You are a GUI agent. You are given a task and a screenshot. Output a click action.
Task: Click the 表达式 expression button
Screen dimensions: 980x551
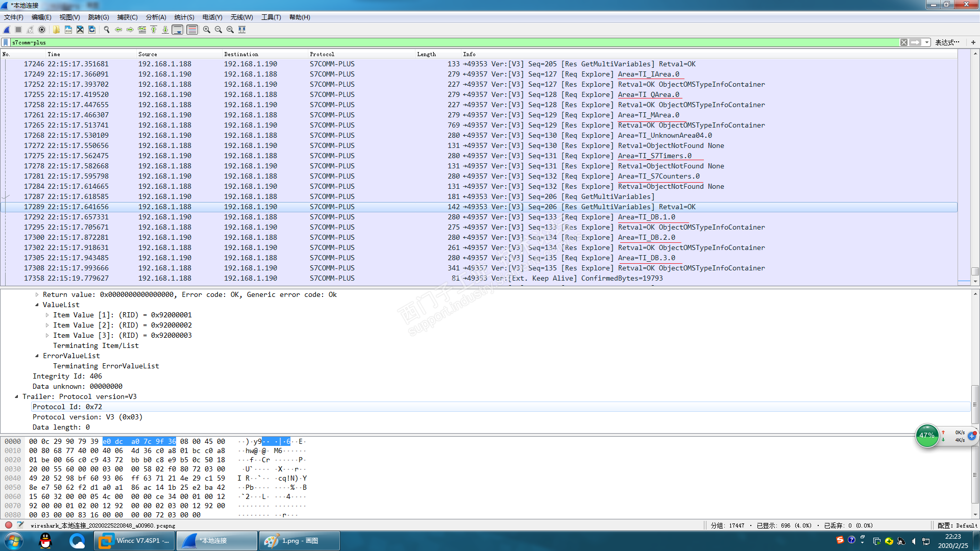947,42
